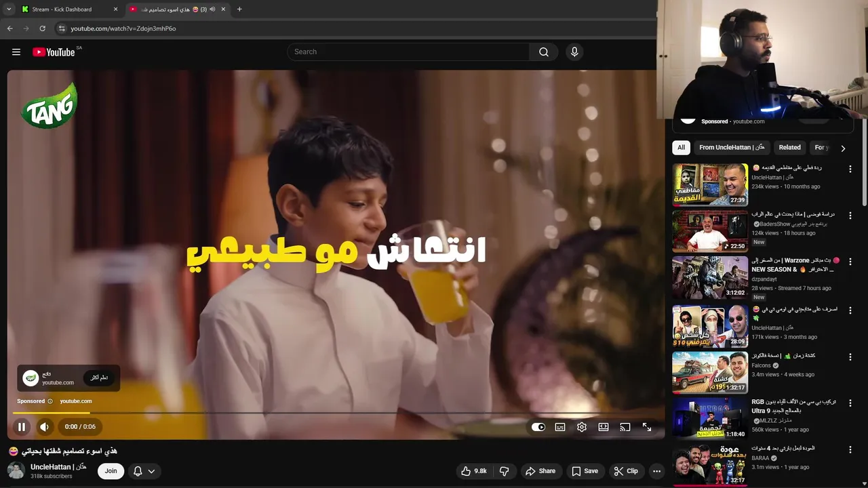Open the Warzone NEW SEASON stream thumbnail

(710, 277)
